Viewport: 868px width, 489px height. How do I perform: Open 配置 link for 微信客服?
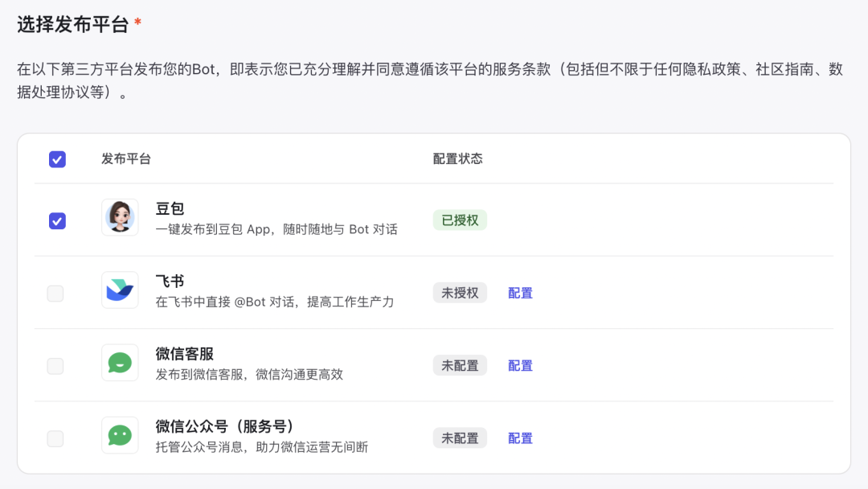tap(520, 365)
